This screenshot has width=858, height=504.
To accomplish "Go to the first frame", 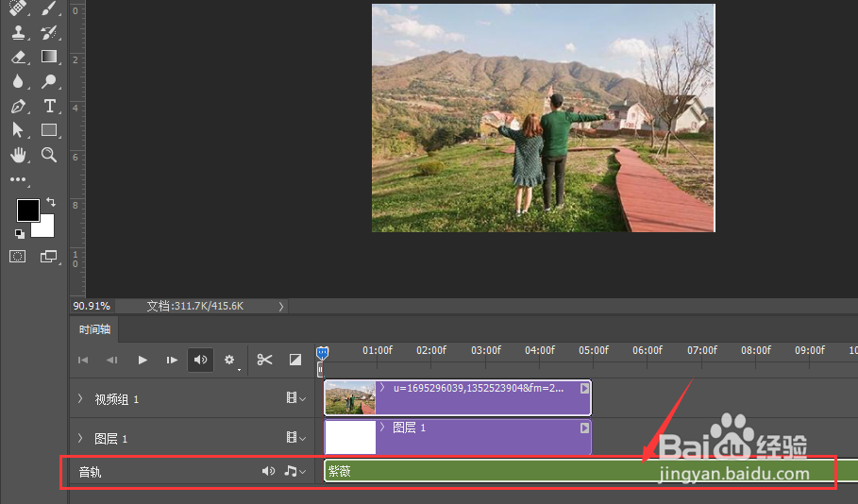I will tap(83, 361).
